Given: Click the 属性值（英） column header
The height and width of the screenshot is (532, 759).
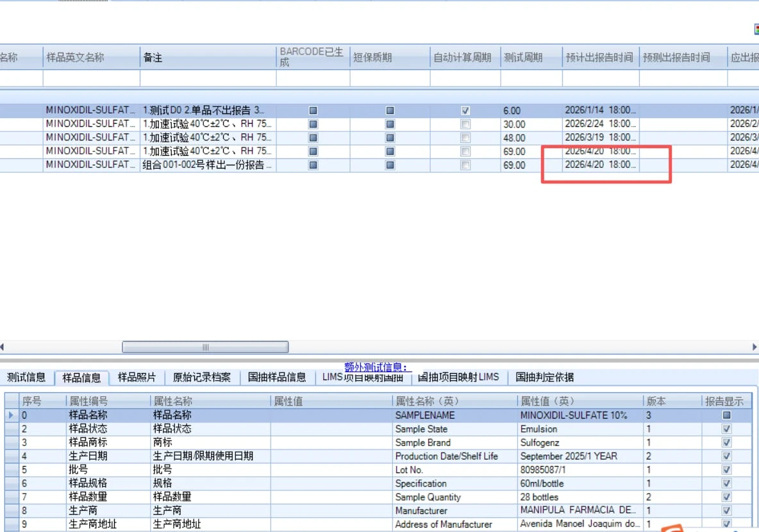Looking at the screenshot, I should coord(580,401).
